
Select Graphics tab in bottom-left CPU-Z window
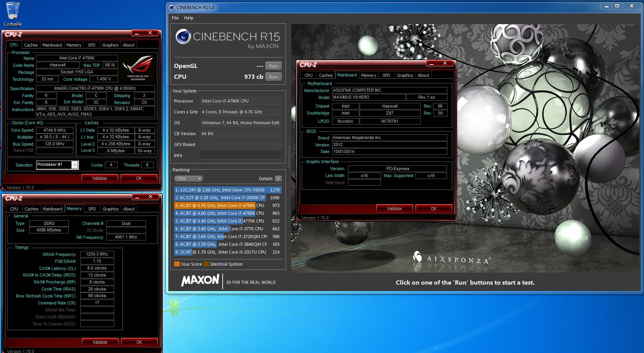pyautogui.click(x=111, y=209)
